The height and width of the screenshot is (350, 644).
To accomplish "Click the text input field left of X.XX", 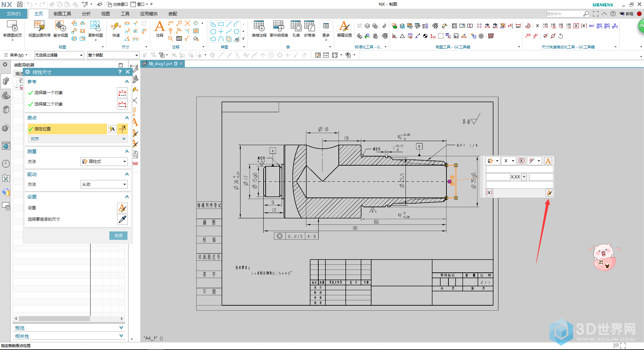I will coord(498,177).
